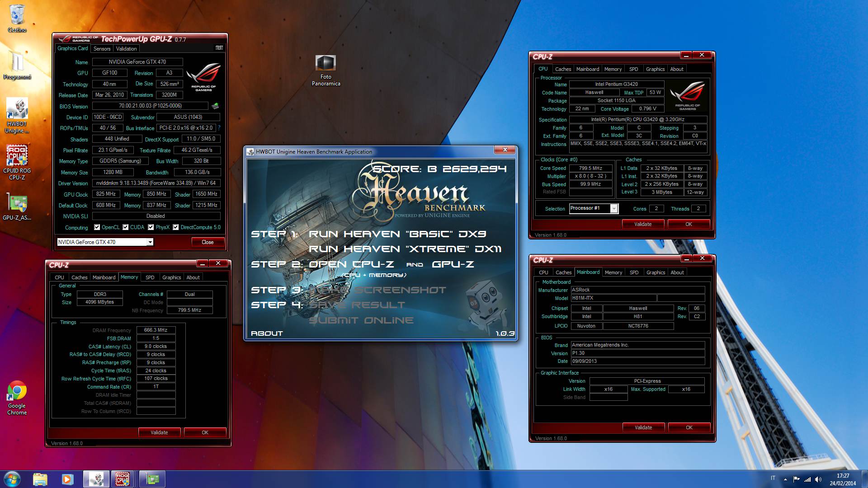Open the Foto Panoramica desktop icon
868x488 pixels.
(x=325, y=70)
